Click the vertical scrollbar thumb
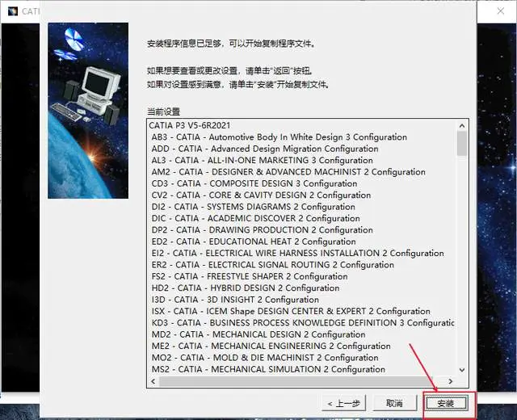This screenshot has width=517, height=420. click(x=462, y=143)
